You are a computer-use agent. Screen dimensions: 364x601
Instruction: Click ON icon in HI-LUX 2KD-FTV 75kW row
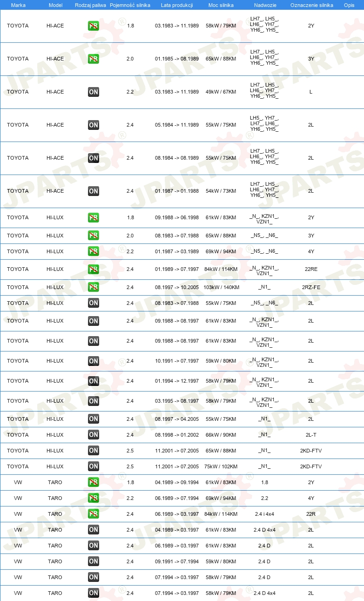[94, 466]
